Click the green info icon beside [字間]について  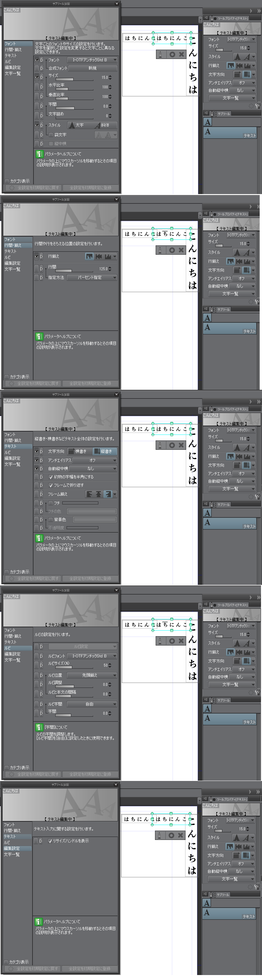click(39, 727)
